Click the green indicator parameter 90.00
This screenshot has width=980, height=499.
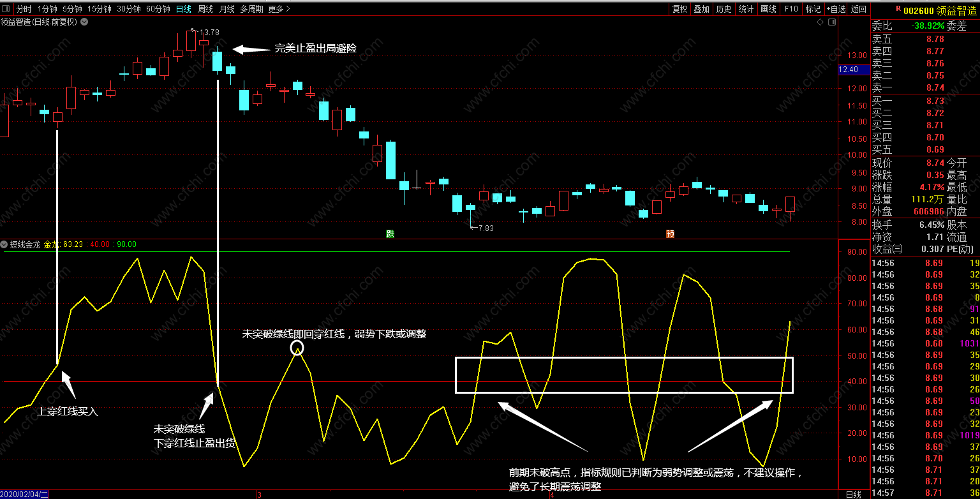click(126, 244)
